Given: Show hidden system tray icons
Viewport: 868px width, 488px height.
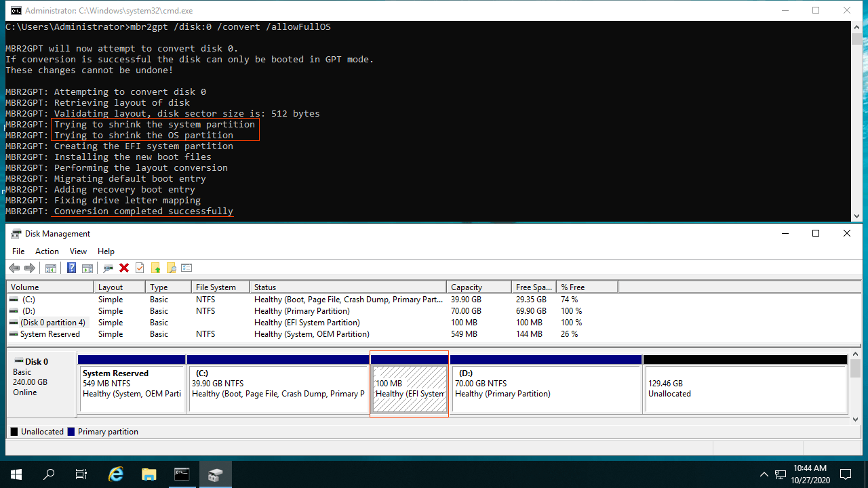Looking at the screenshot, I should point(764,474).
